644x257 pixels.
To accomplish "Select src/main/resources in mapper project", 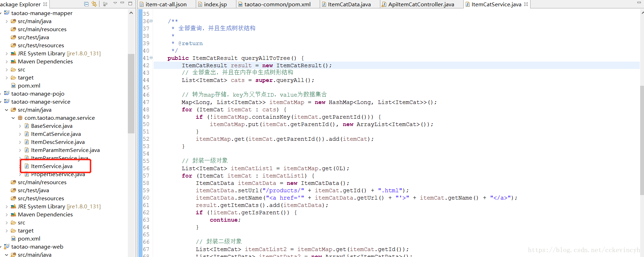I will (42, 29).
